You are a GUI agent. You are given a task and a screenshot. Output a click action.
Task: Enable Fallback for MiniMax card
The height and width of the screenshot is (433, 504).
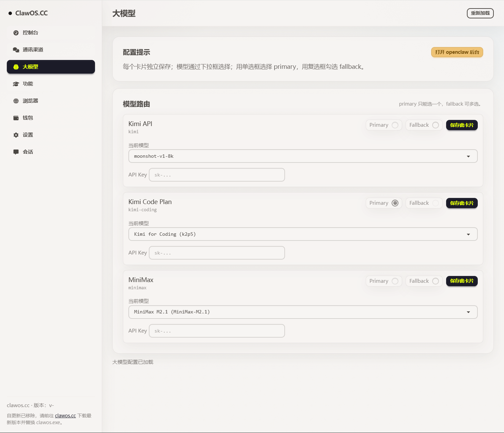click(x=435, y=281)
